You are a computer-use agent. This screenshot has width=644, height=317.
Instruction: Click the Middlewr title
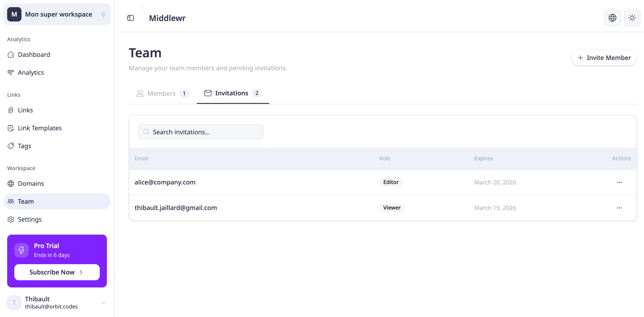pos(167,18)
